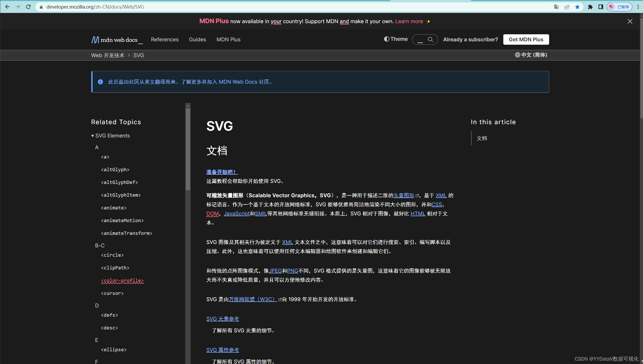This screenshot has width=643, height=364.
Task: Open the MDN Plus menu
Action: click(x=228, y=39)
